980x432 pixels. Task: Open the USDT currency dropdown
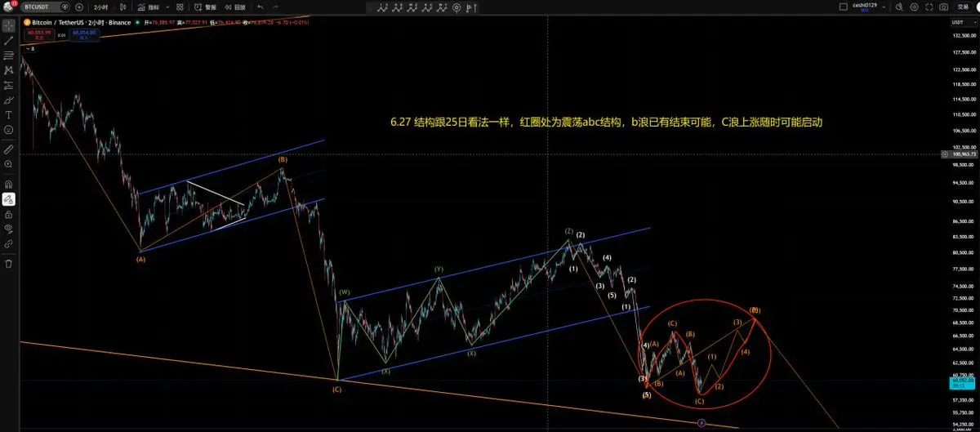(x=964, y=22)
